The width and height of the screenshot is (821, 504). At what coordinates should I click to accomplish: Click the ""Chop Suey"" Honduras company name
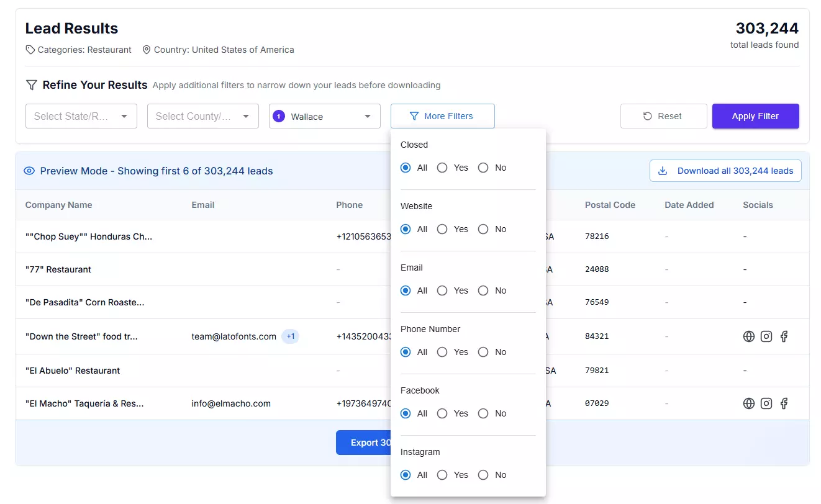(89, 236)
